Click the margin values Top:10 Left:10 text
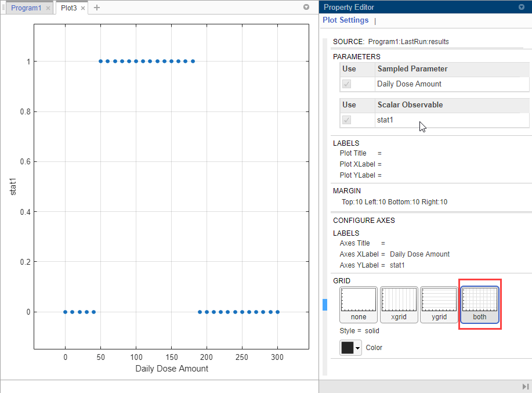This screenshot has height=393, width=532. click(x=395, y=202)
